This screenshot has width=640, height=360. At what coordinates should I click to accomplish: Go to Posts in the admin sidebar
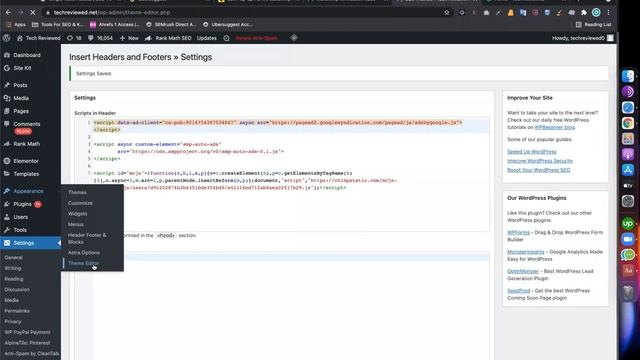pyautogui.click(x=20, y=85)
